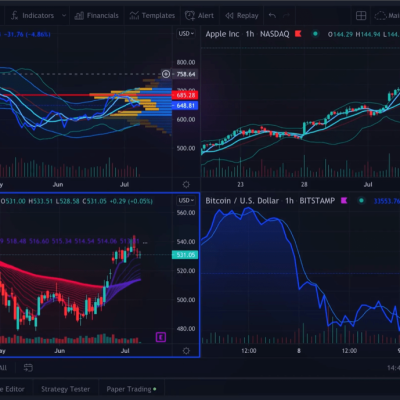Create an Alert
400x400 pixels.
(199, 15)
